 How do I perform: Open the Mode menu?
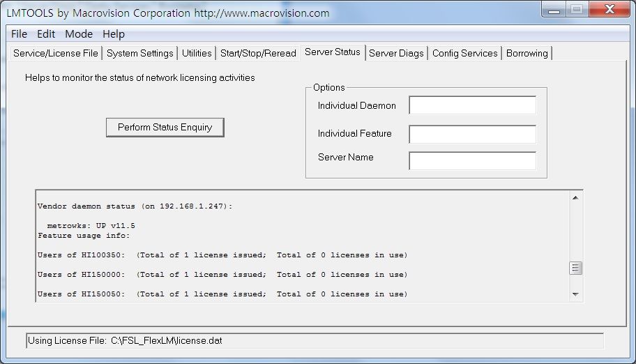click(79, 34)
